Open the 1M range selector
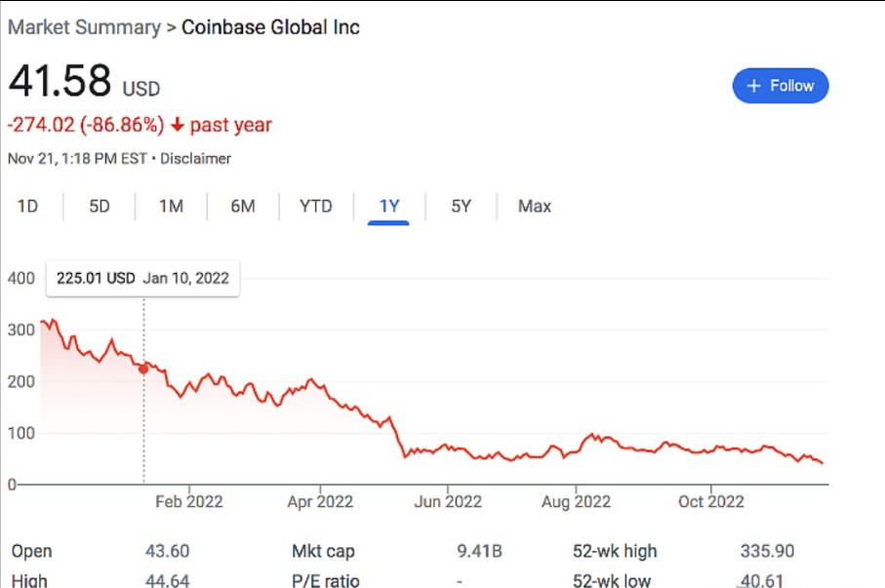This screenshot has width=885, height=588. (171, 206)
